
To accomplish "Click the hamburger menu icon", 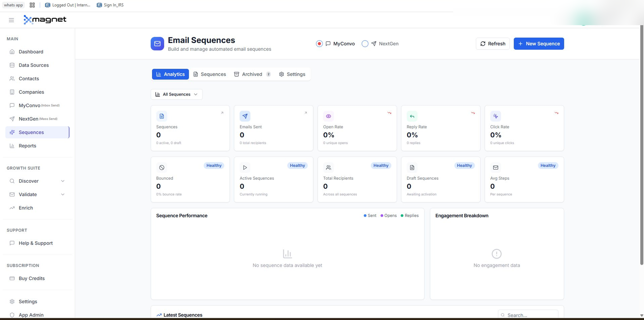I will pyautogui.click(x=11, y=20).
